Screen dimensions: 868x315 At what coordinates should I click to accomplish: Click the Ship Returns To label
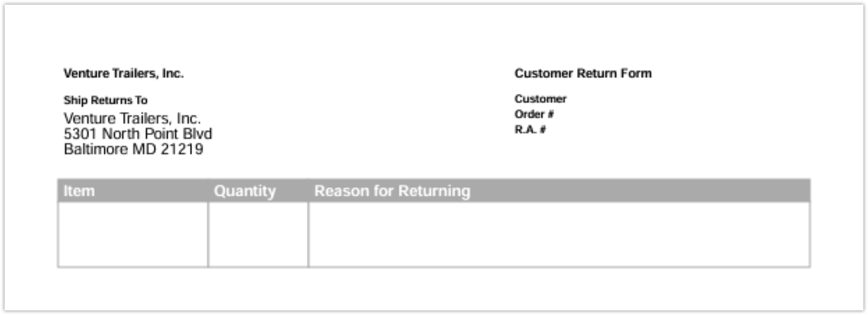click(105, 100)
